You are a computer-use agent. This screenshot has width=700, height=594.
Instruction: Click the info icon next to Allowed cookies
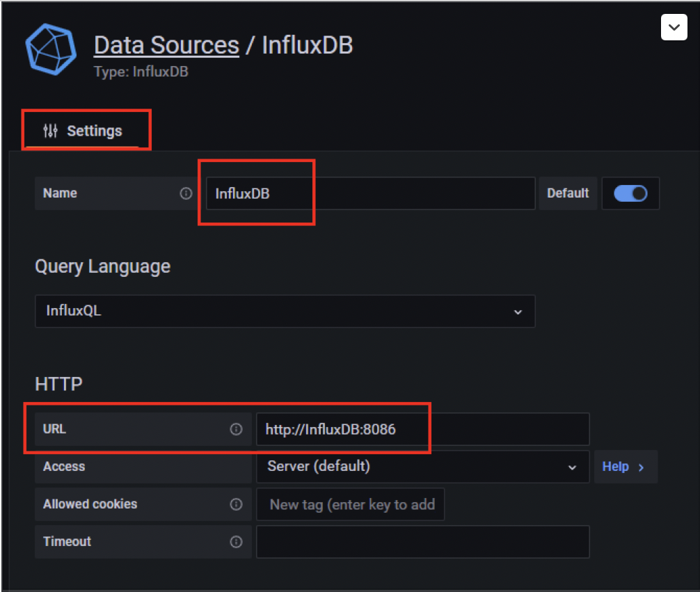pos(236,504)
